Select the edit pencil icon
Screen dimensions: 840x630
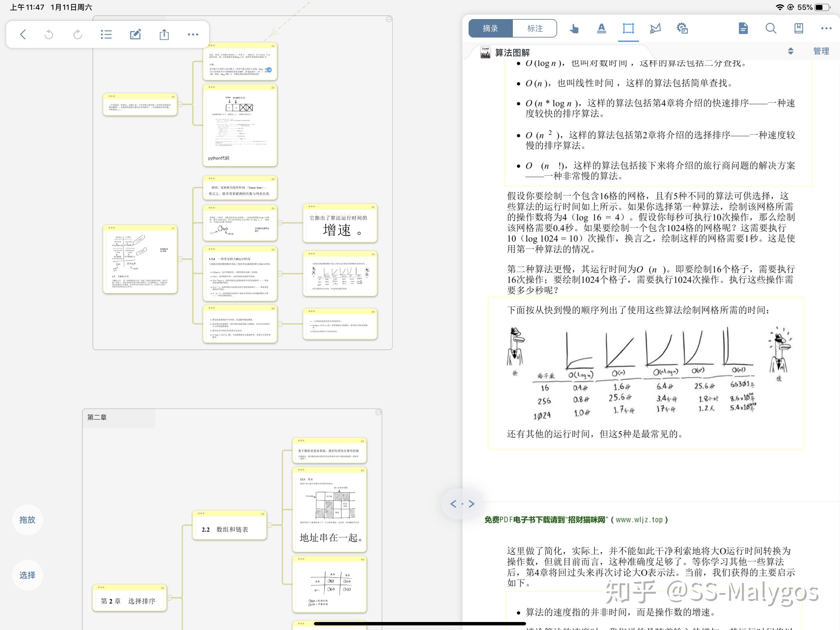[x=136, y=34]
